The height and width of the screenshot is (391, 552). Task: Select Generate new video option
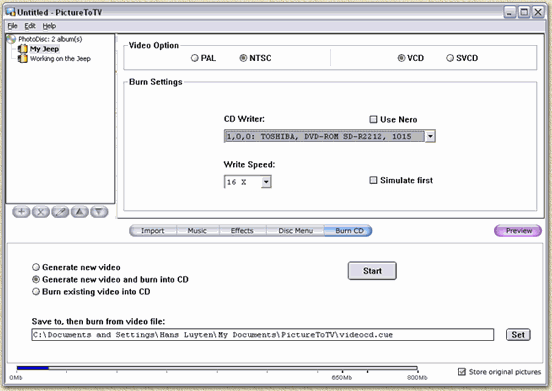(x=36, y=267)
